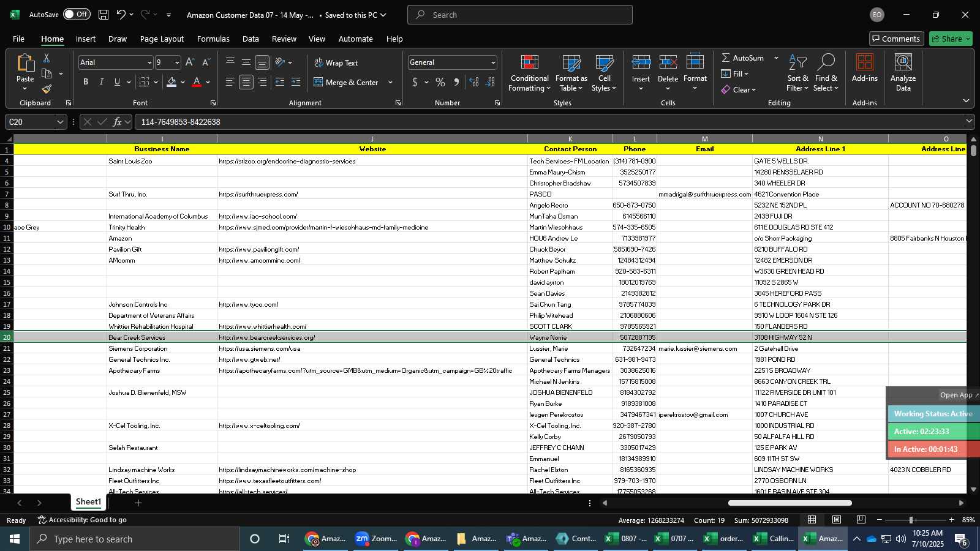Toggle Italic formatting
Screen dimensions: 980x551
[102, 82]
